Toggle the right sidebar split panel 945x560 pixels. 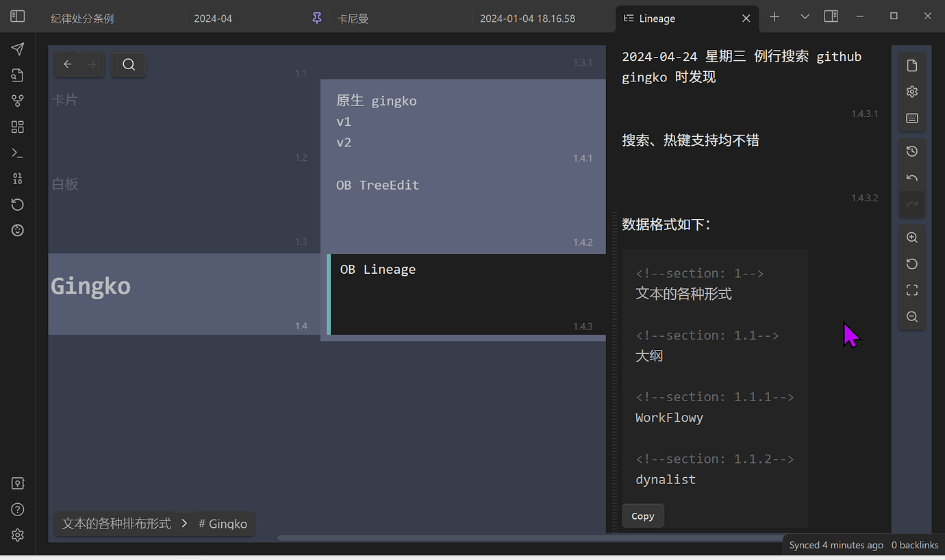(x=831, y=16)
